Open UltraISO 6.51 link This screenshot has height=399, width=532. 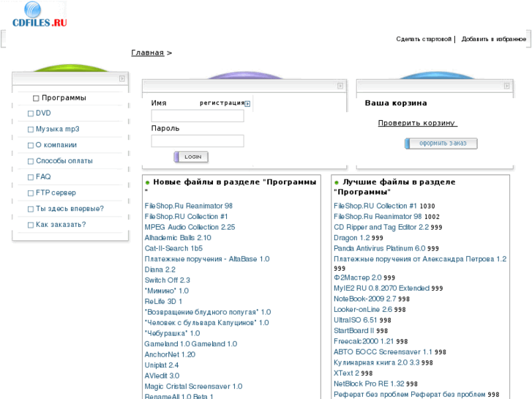coord(356,320)
